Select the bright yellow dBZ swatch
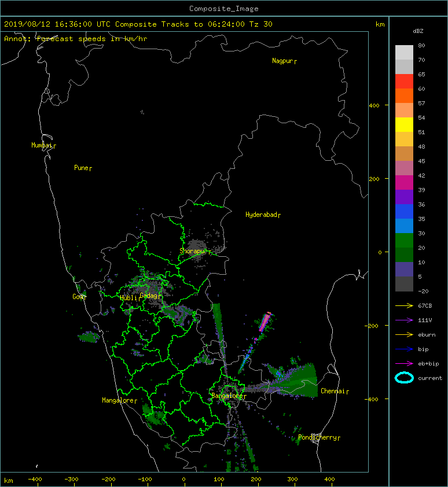 [404, 124]
